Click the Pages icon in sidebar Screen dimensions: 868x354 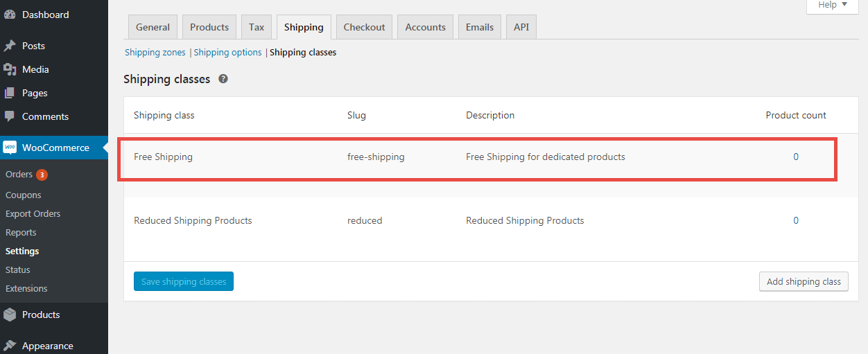click(10, 93)
